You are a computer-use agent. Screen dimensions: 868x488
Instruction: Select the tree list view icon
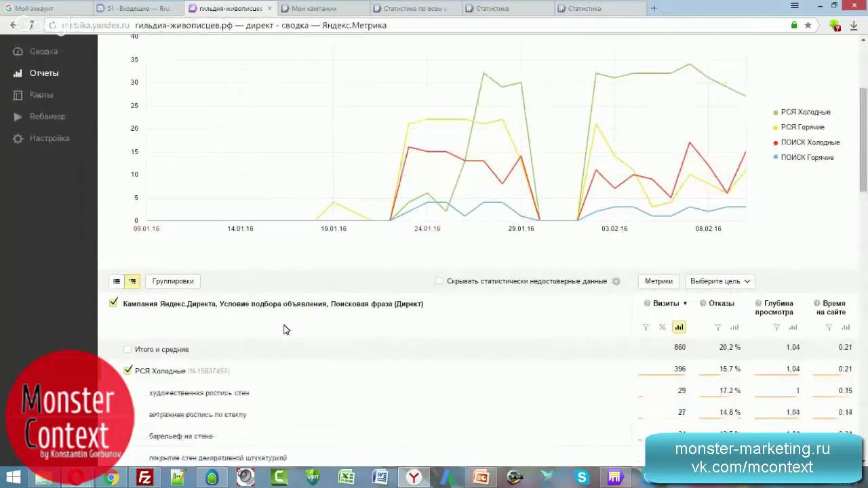pyautogui.click(x=132, y=281)
